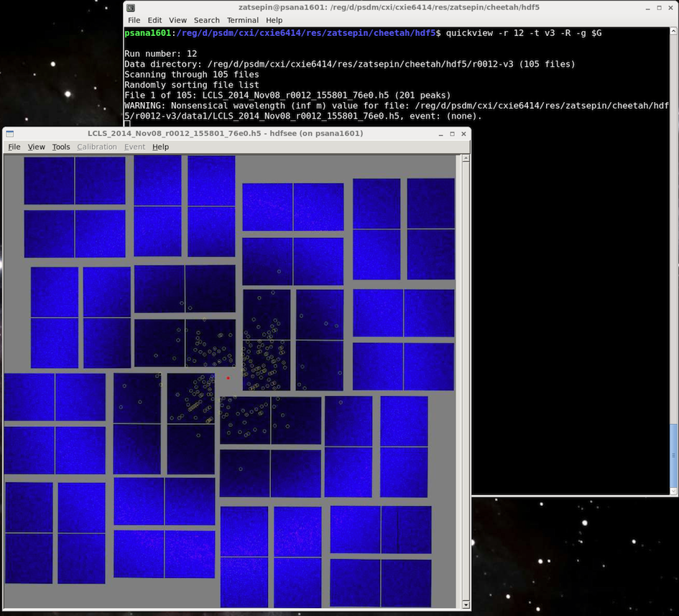Maximize the hdfsee image viewer window

(452, 134)
